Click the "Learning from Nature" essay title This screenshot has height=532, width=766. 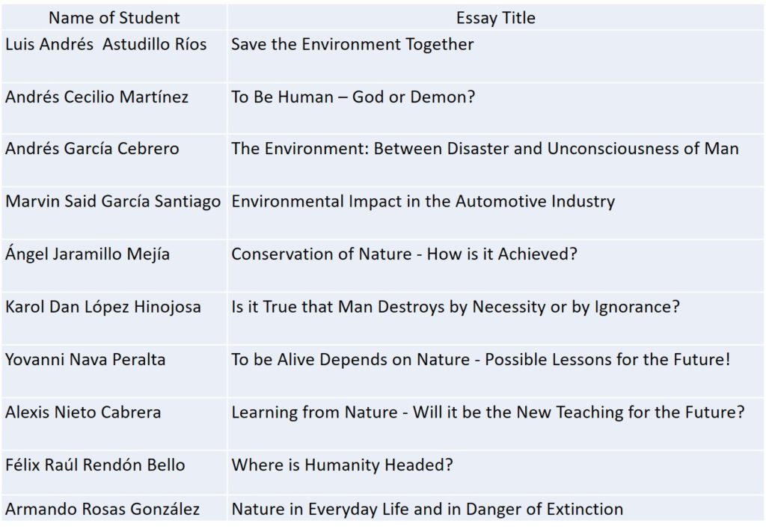pyautogui.click(x=488, y=412)
